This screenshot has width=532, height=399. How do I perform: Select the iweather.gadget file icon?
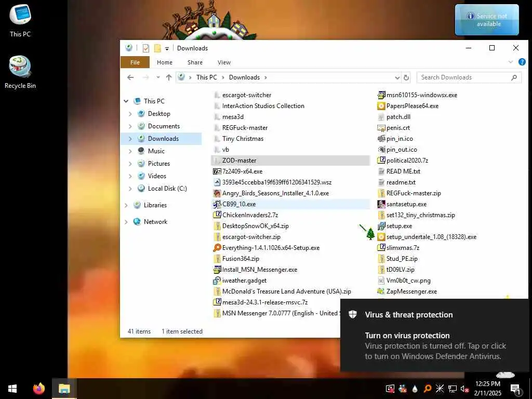(x=217, y=281)
